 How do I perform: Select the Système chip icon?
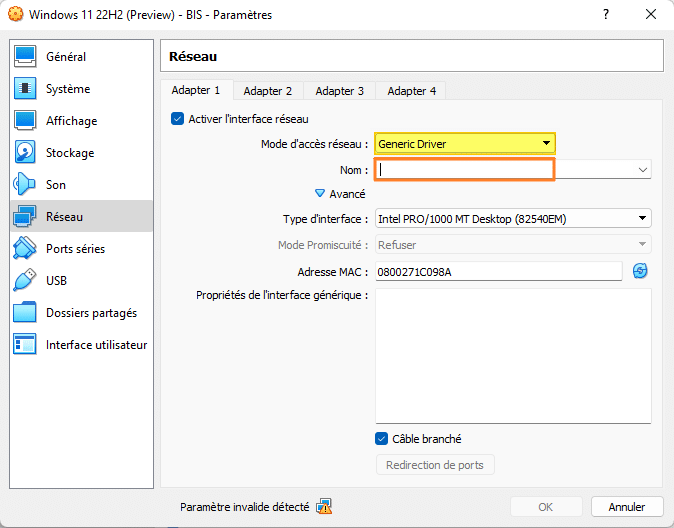coord(26,89)
